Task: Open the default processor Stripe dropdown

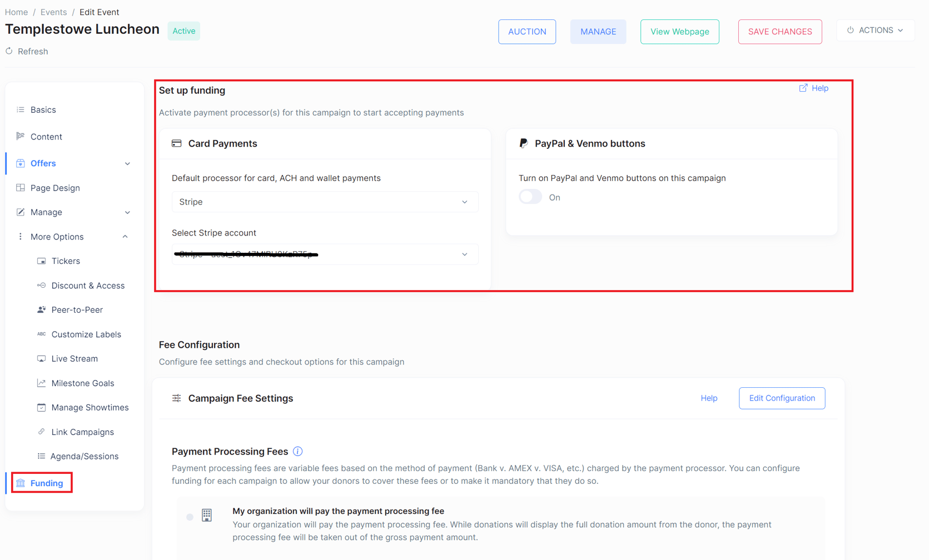Action: tap(325, 202)
